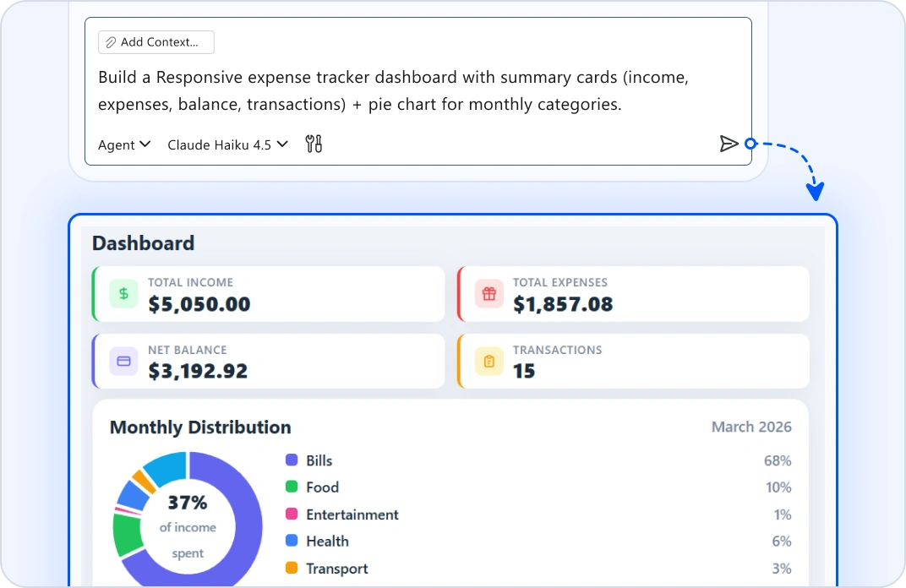The width and height of the screenshot is (906, 588).
Task: Open the Agent mode dropdown
Action: pyautogui.click(x=124, y=144)
